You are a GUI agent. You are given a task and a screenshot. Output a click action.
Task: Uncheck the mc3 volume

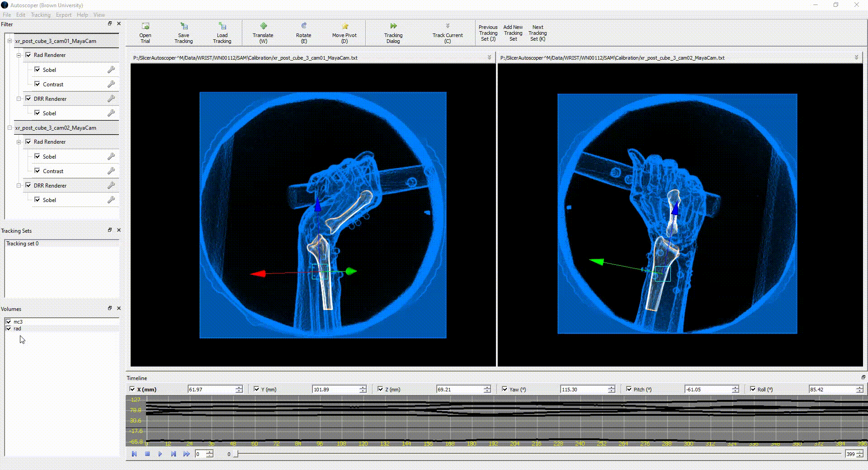(x=9, y=322)
